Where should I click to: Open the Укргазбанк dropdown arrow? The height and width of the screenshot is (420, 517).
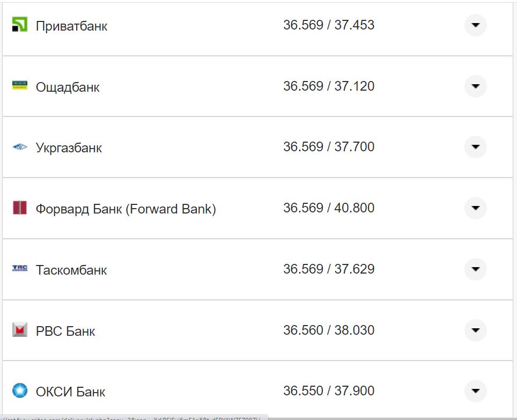(x=475, y=147)
